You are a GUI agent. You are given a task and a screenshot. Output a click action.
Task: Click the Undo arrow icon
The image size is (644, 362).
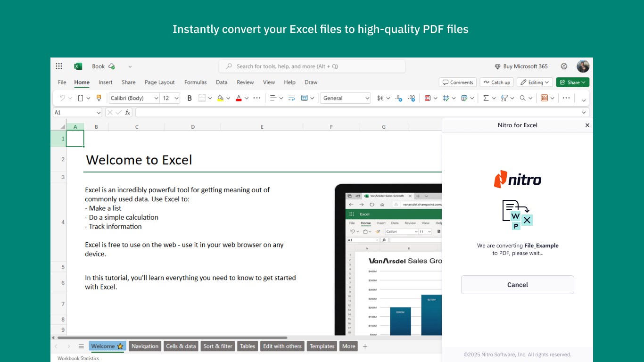62,98
